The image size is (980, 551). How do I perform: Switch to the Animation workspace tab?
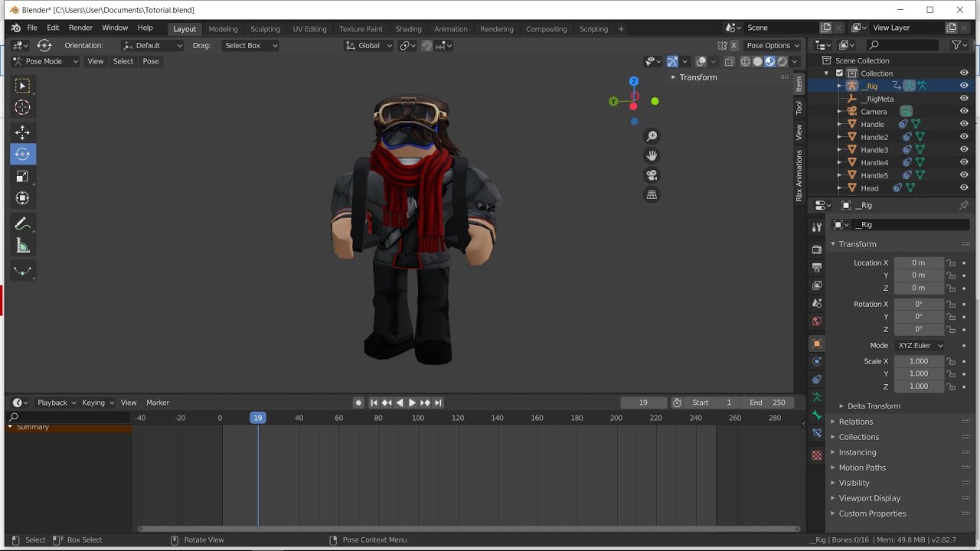point(451,29)
